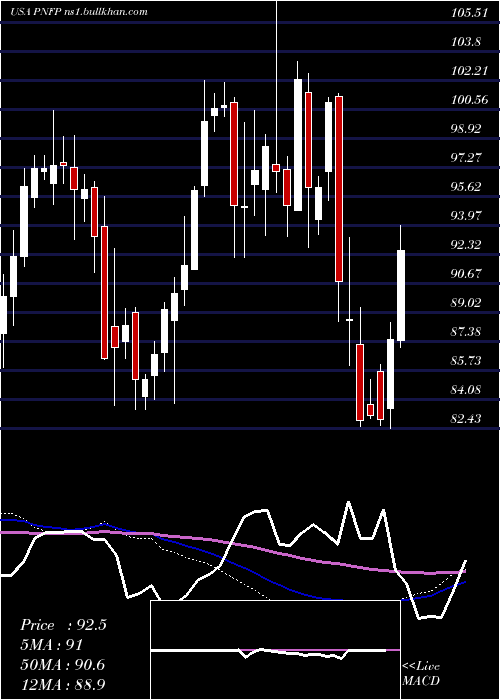Click the '50MA : 90.6' readout

(62, 665)
